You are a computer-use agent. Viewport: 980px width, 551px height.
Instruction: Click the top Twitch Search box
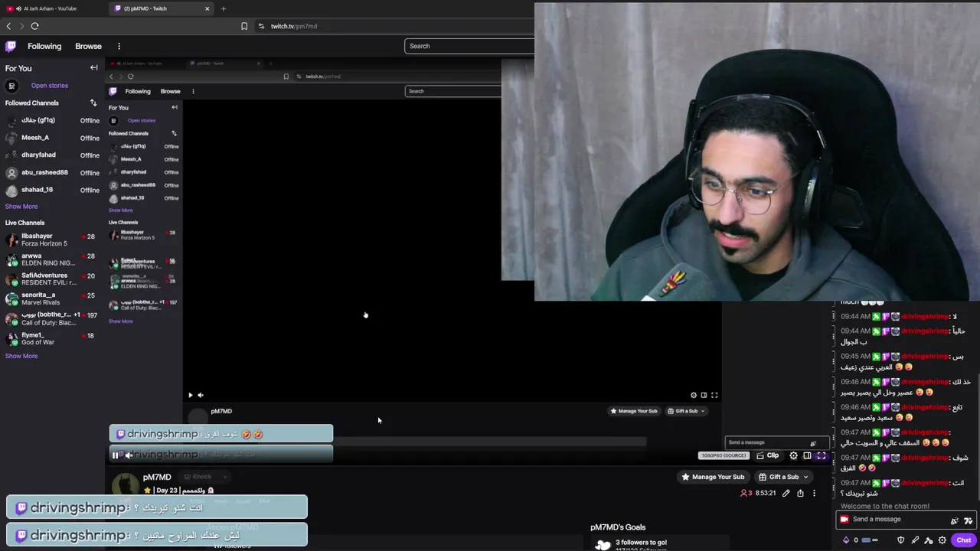pyautogui.click(x=469, y=46)
